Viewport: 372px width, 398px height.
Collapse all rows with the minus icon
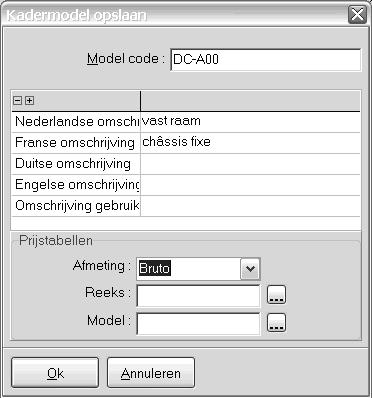coord(17,101)
